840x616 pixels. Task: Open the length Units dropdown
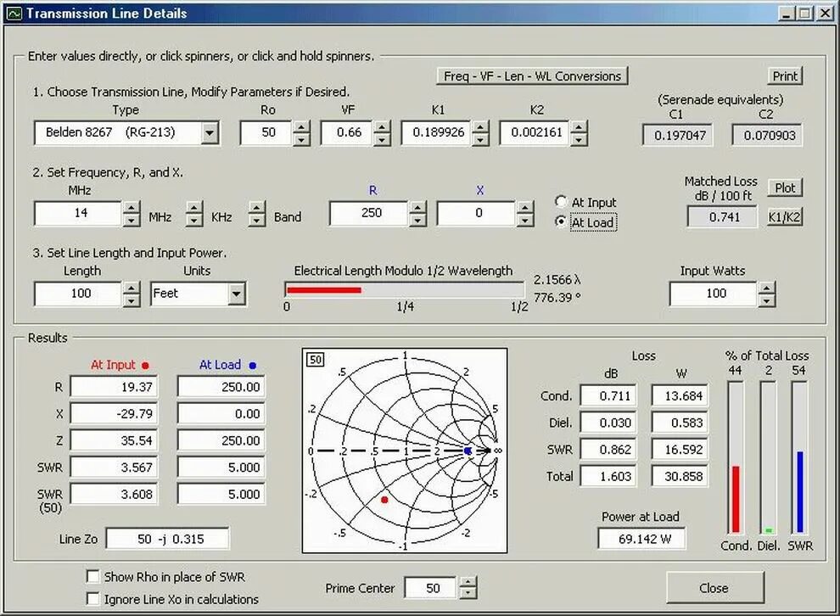pyautogui.click(x=236, y=294)
